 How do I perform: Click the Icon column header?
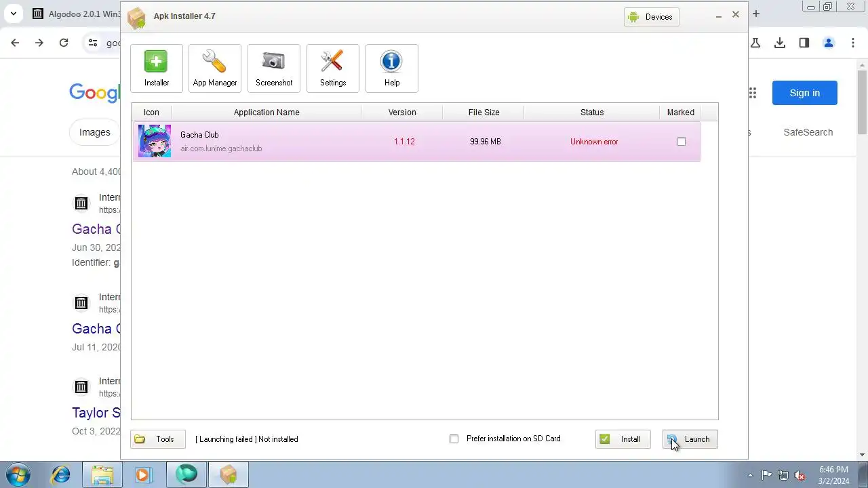151,113
